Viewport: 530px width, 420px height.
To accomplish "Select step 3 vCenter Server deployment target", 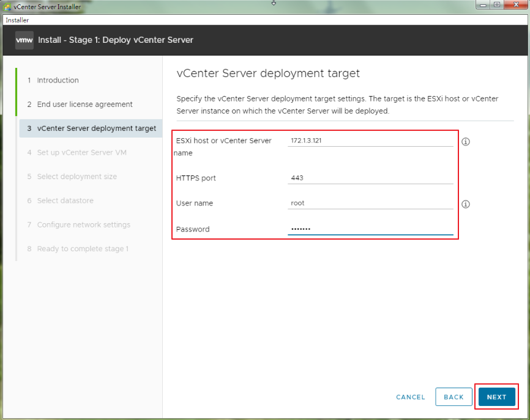I will click(x=91, y=128).
